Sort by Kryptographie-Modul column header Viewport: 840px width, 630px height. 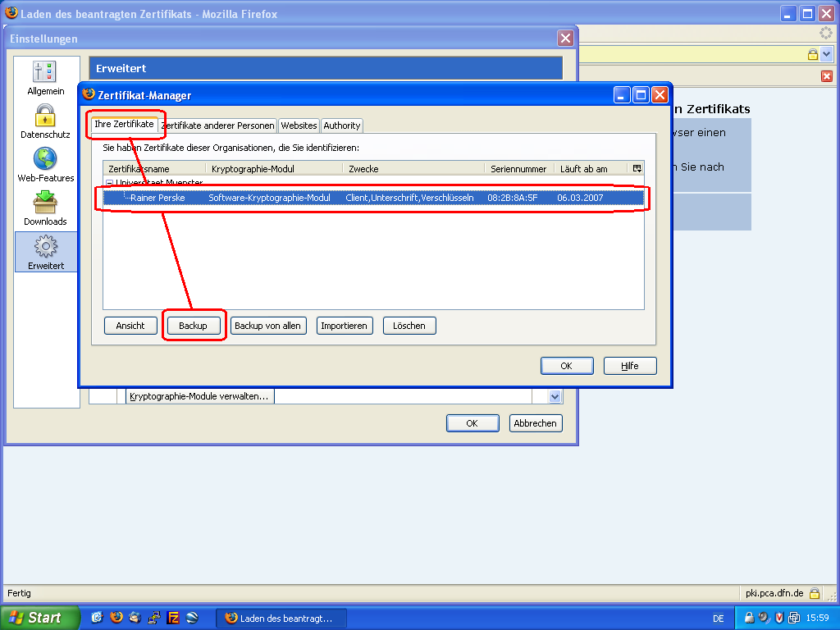[x=274, y=169]
